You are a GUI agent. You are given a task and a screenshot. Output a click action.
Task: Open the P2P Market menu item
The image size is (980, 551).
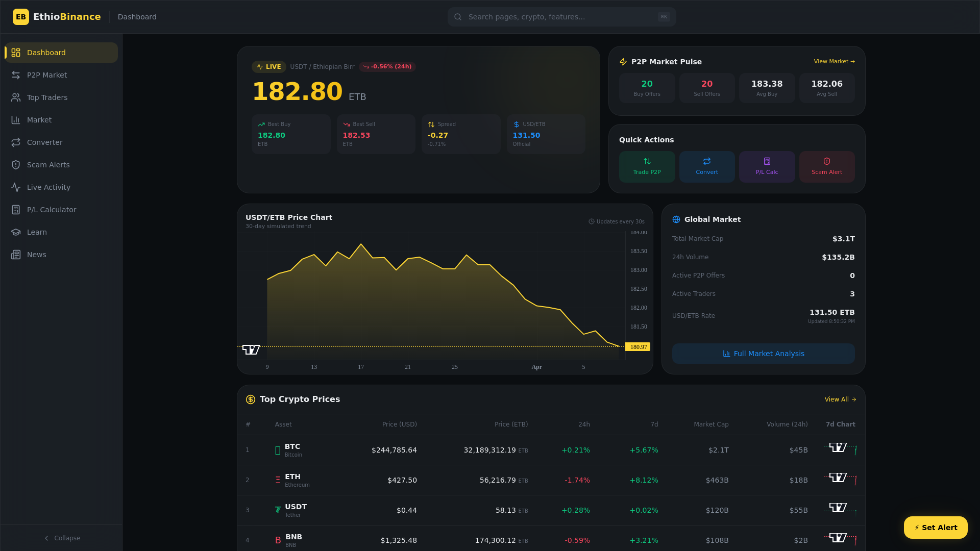pos(62,75)
